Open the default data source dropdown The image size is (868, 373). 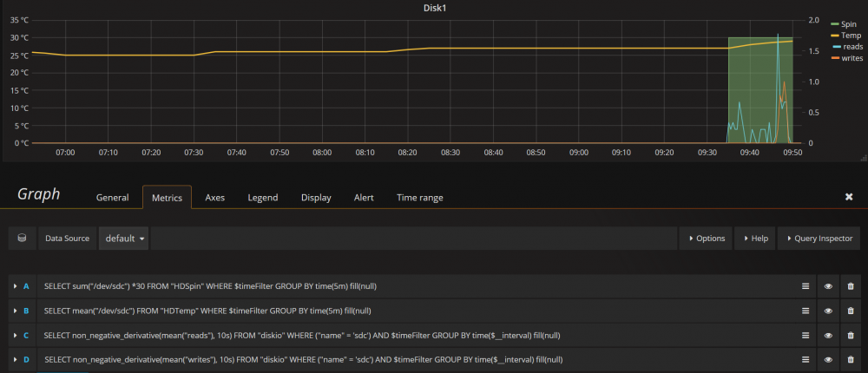[x=123, y=238]
